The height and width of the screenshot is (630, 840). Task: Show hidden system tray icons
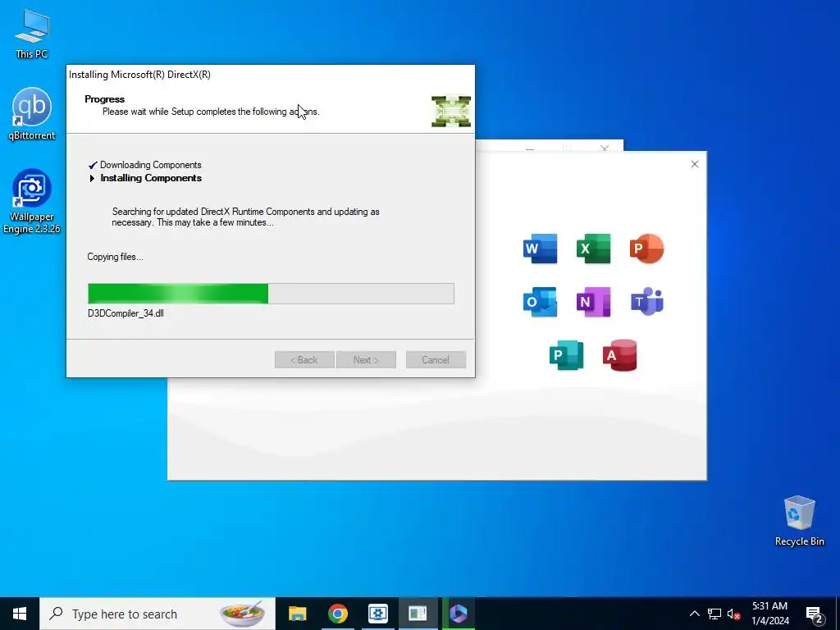coord(694,614)
